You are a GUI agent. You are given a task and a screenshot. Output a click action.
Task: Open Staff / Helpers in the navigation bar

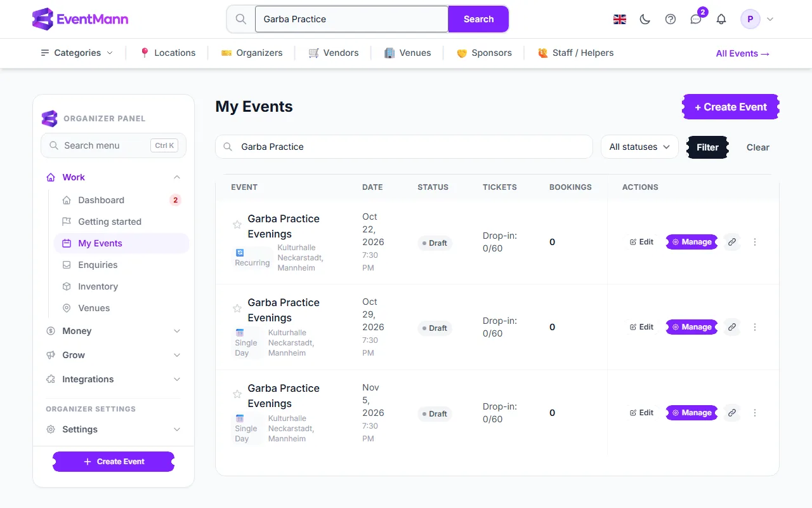coord(576,53)
